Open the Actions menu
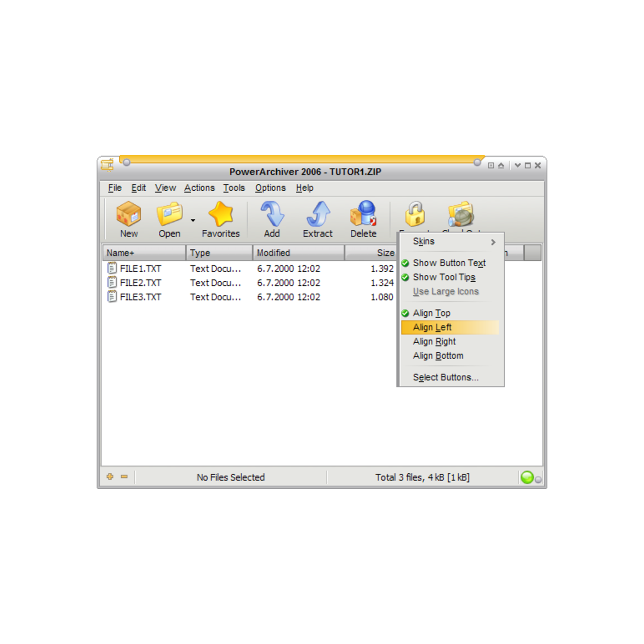 (199, 188)
